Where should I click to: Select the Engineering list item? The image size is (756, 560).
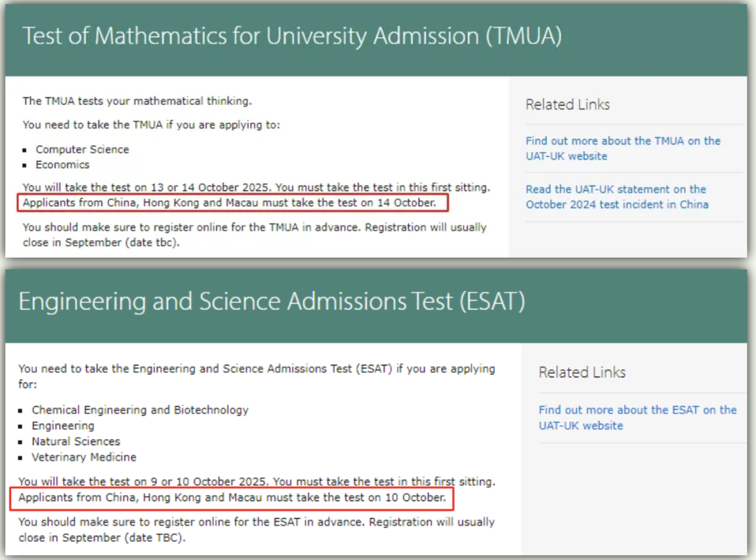coord(63,426)
